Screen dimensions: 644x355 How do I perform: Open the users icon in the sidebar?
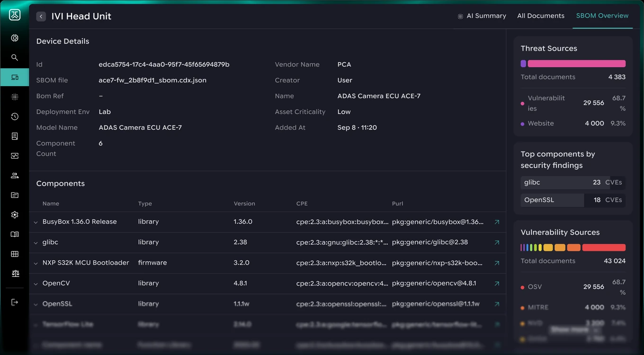15,176
